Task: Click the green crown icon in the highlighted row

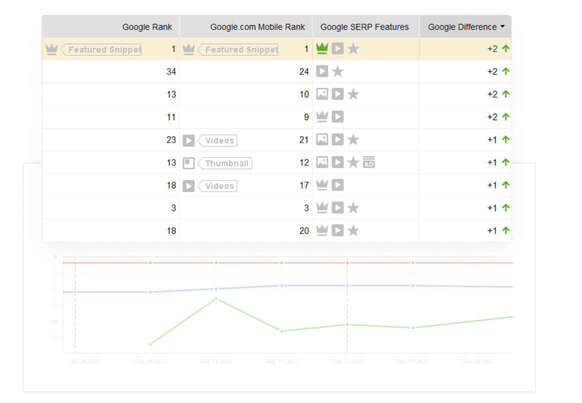Action: (322, 49)
